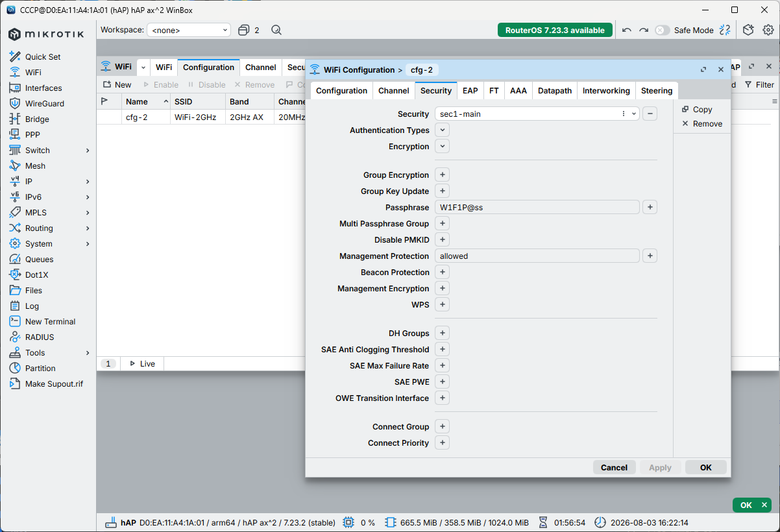Add a SAE PWE value
This screenshot has height=532, width=780.
[442, 382]
